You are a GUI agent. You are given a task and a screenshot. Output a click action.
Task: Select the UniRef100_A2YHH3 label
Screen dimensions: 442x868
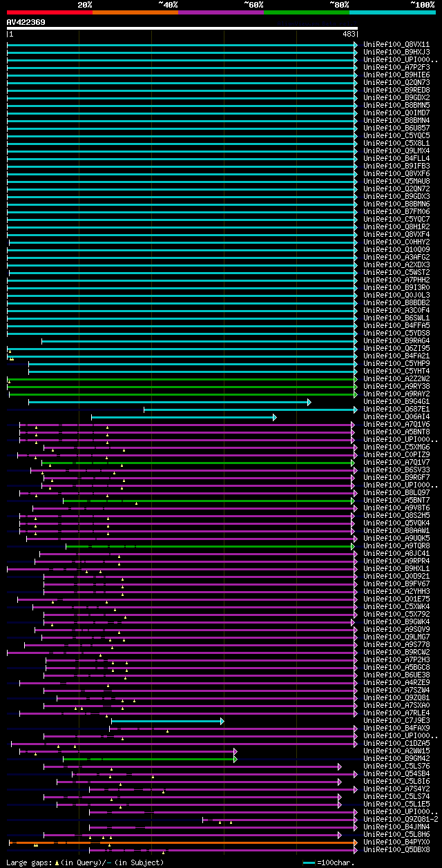pos(396,591)
